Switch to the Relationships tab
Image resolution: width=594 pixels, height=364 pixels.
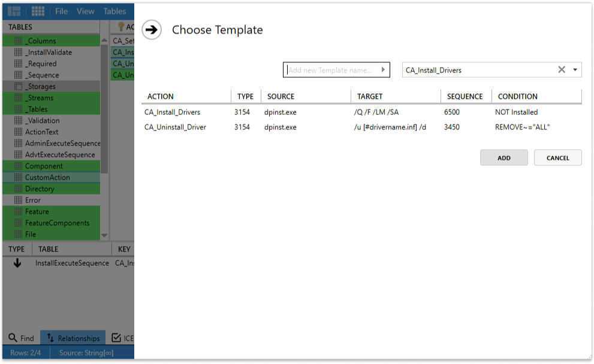click(x=73, y=338)
